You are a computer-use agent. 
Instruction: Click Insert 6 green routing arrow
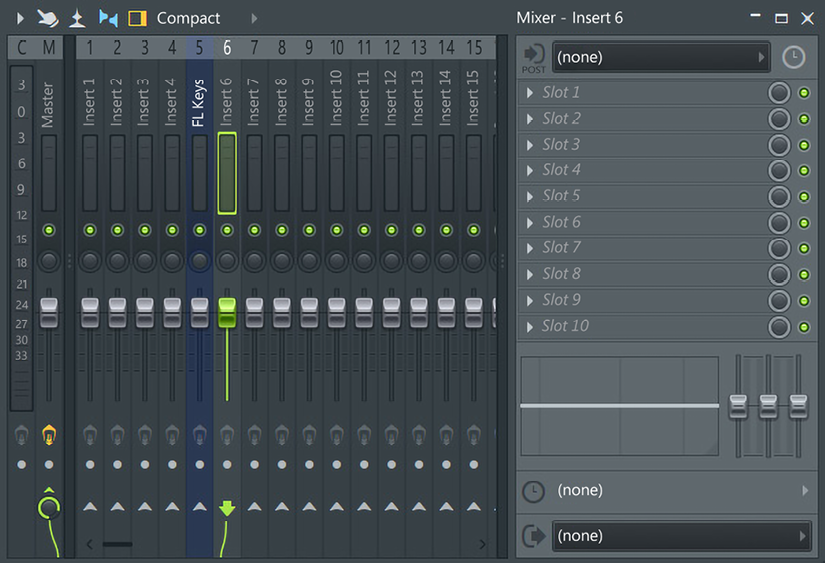227,508
